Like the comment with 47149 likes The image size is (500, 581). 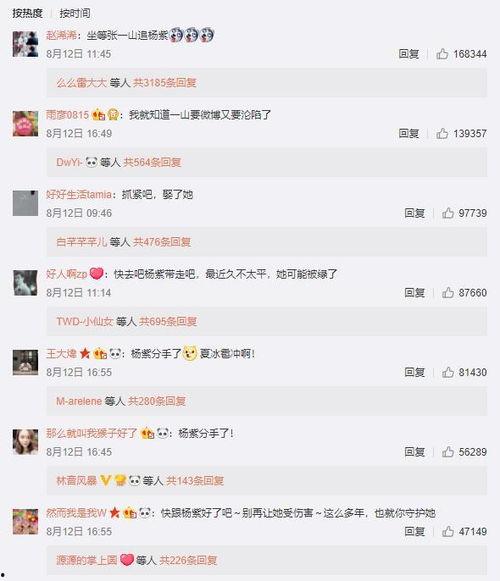448,531
